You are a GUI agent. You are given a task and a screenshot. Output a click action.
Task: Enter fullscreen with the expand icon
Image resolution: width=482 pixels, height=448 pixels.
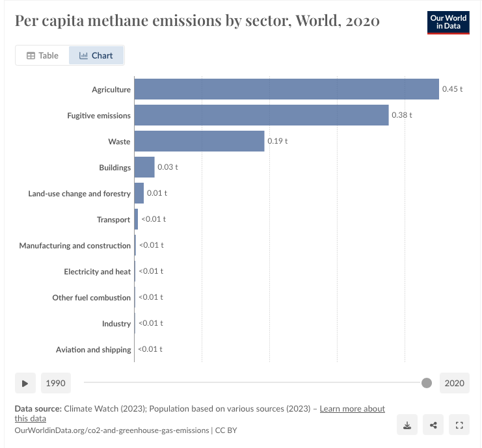(x=459, y=426)
